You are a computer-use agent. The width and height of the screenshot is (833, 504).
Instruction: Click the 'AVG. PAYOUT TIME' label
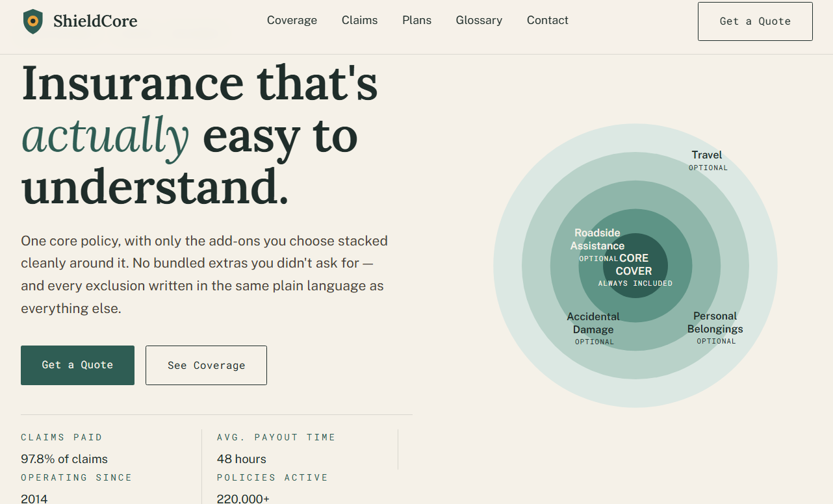[276, 438]
